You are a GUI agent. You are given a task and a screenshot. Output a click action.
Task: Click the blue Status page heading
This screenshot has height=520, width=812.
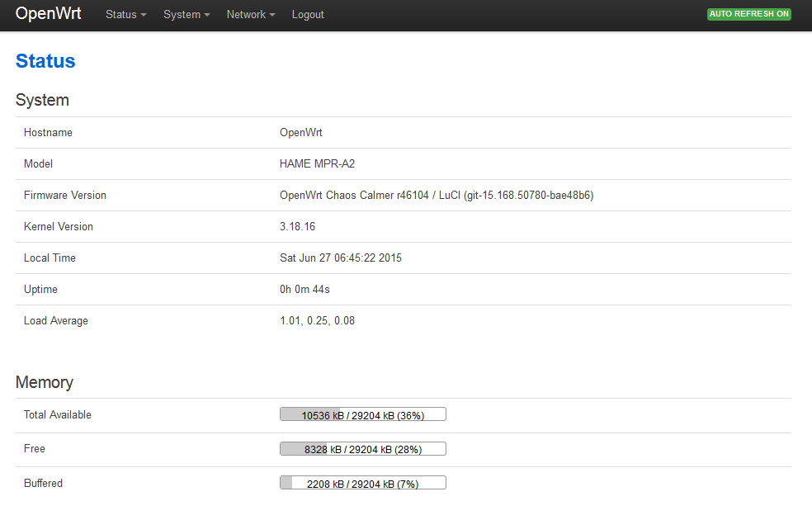pyautogui.click(x=45, y=61)
